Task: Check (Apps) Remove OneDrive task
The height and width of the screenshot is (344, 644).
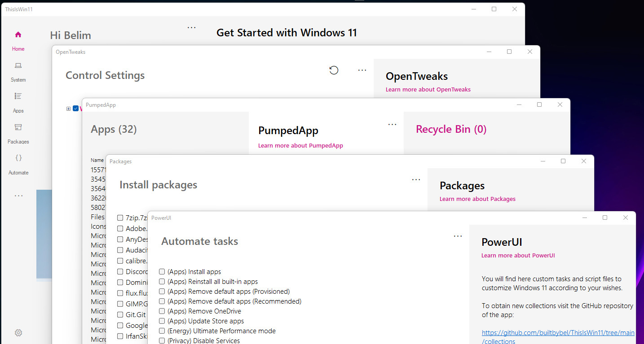Action: [162, 311]
